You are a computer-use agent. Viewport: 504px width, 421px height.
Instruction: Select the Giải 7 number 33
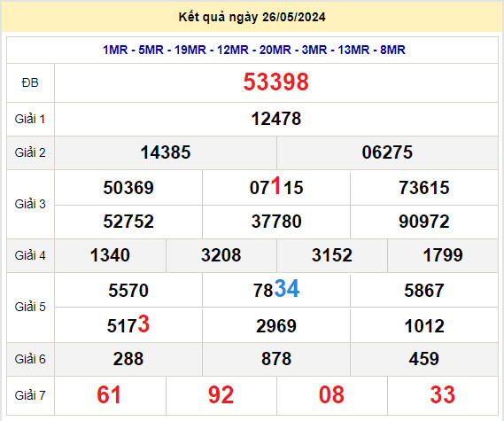[443, 395]
